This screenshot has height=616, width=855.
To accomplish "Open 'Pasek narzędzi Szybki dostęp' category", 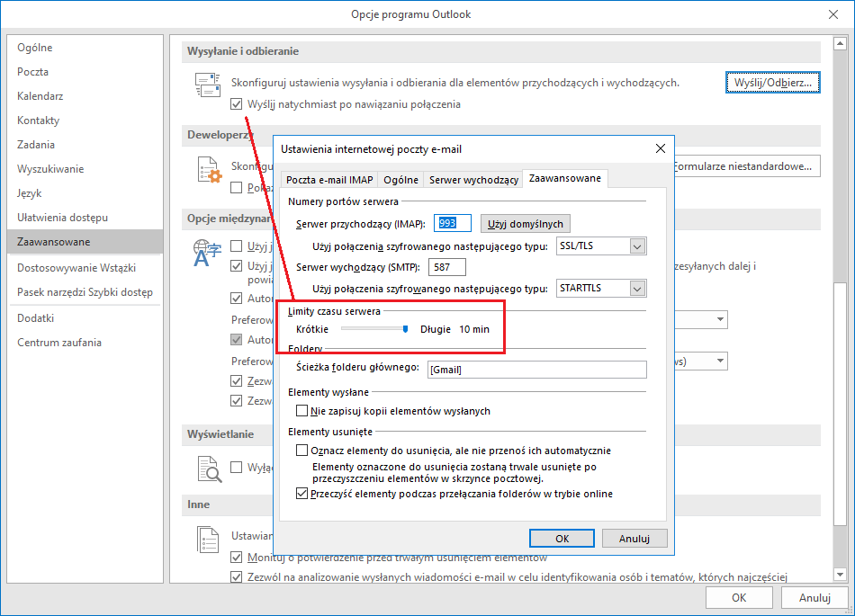I will [85, 292].
